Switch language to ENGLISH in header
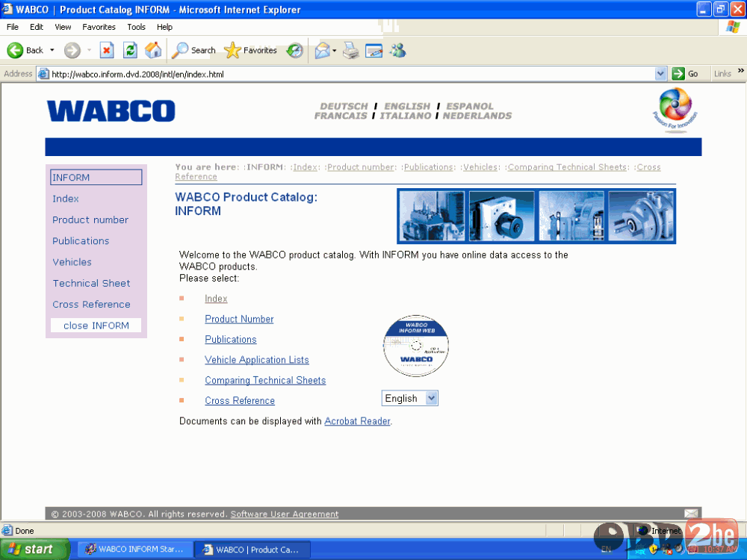This screenshot has width=747, height=560. tap(407, 106)
